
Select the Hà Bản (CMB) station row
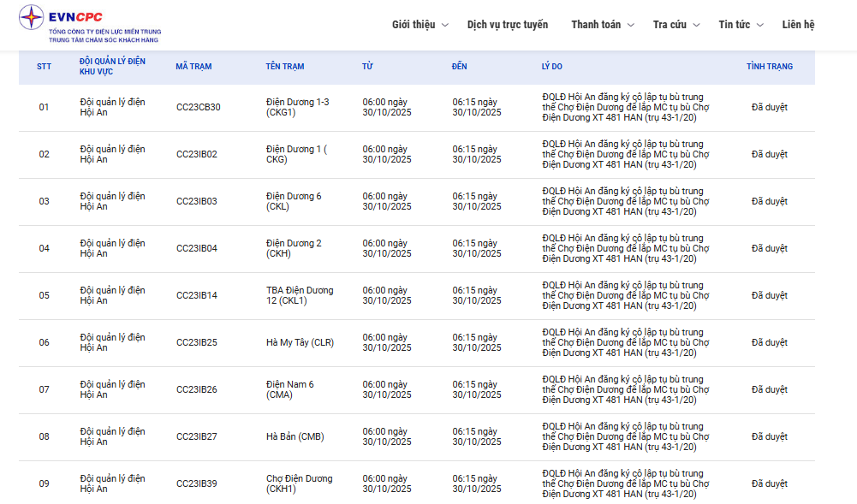pyautogui.click(x=295, y=437)
